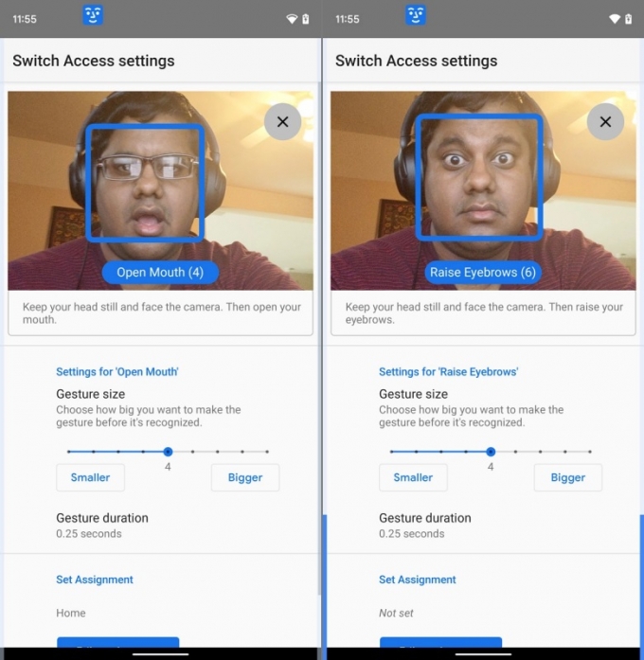Open Gesture duration for Open Mouth

(102, 526)
